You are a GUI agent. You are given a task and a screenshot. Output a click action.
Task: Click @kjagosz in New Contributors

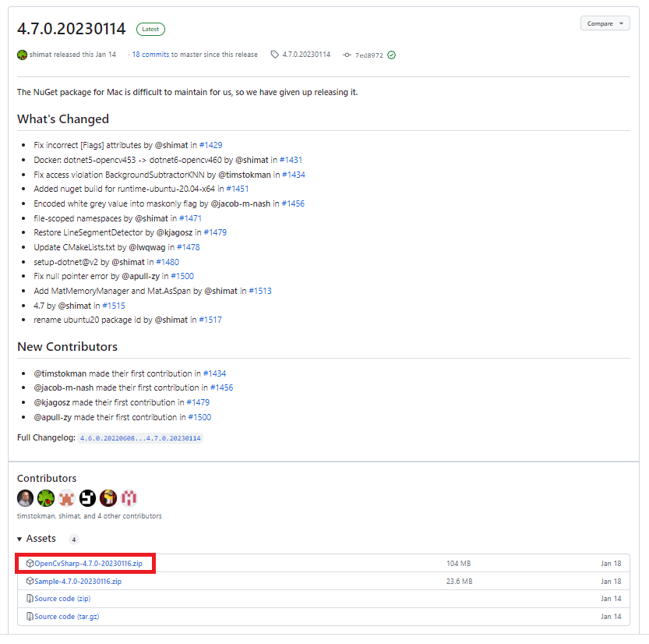51,402
